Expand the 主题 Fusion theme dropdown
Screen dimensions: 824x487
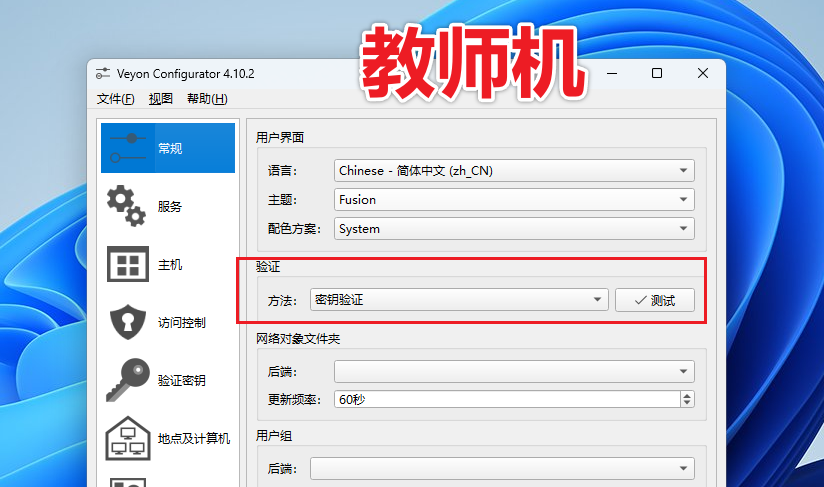click(x=514, y=200)
